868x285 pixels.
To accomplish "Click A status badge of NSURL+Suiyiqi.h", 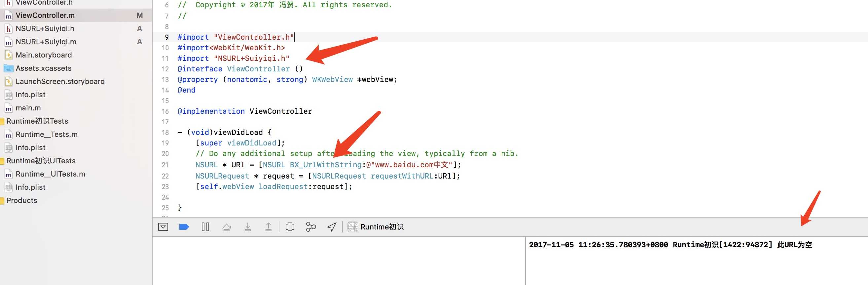I will [x=139, y=29].
